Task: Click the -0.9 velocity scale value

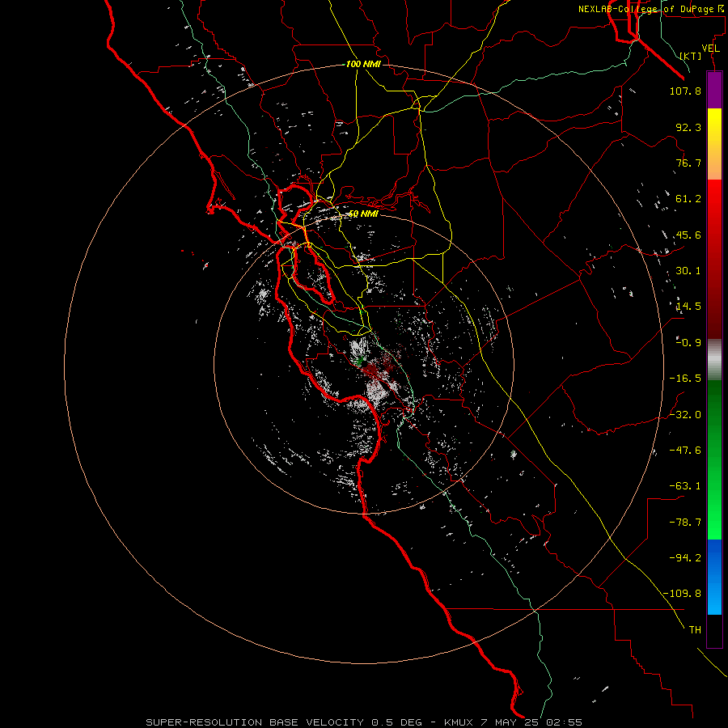Action: tap(688, 343)
